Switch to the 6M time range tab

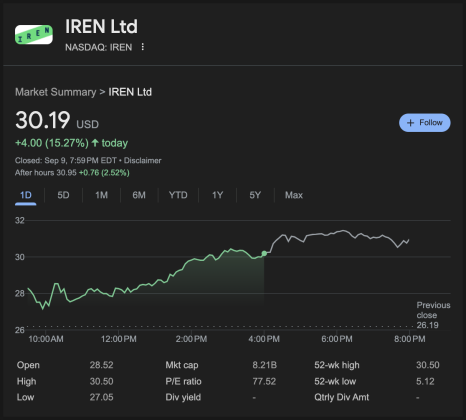[139, 195]
